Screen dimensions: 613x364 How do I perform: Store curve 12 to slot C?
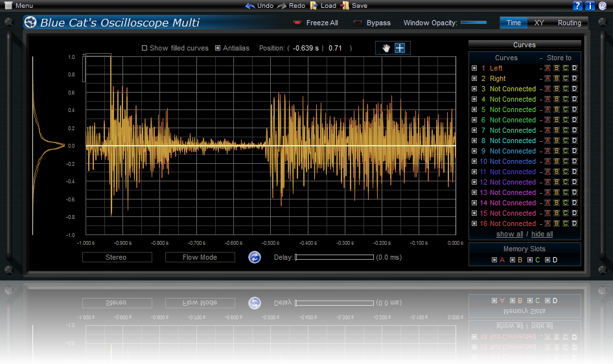(x=565, y=182)
